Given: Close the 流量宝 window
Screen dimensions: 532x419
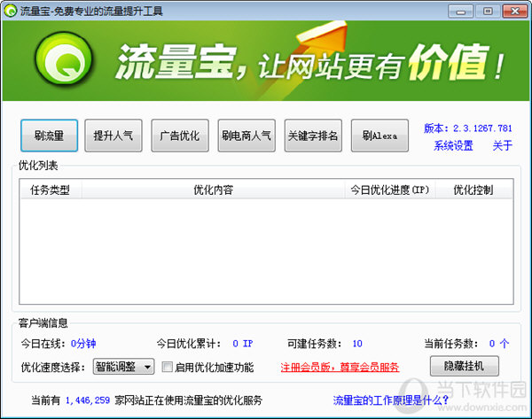Looking at the screenshot, I should coord(514,12).
